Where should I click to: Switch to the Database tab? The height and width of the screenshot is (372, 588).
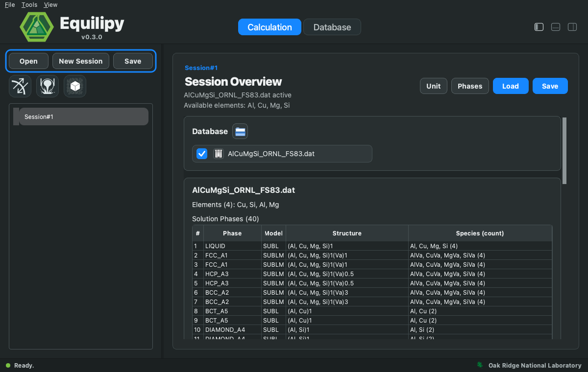coord(332,27)
